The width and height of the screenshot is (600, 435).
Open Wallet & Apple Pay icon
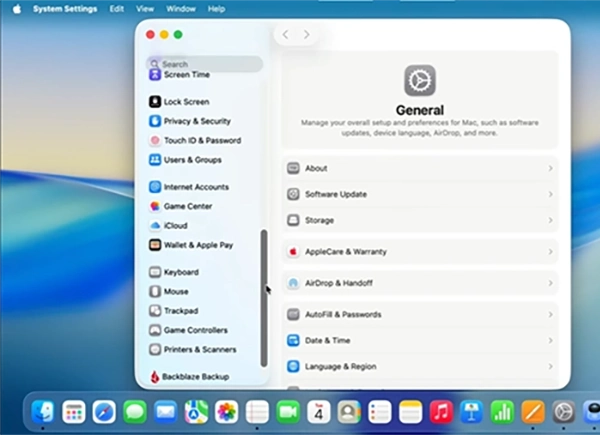pos(155,245)
